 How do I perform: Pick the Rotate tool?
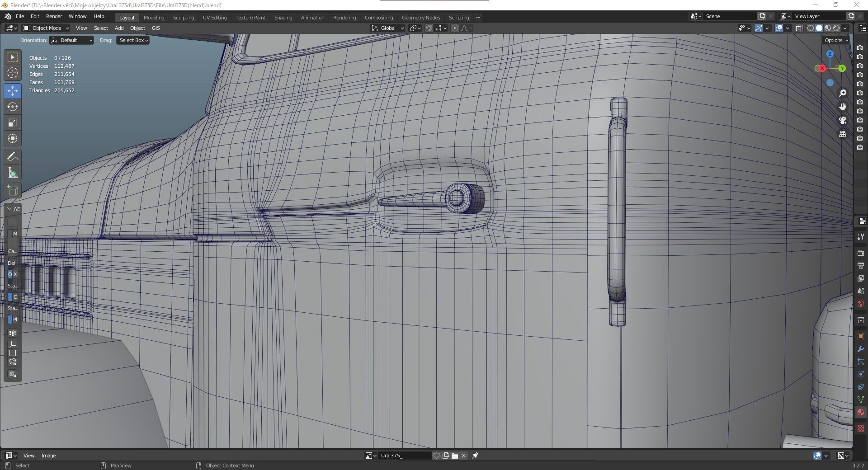point(13,107)
